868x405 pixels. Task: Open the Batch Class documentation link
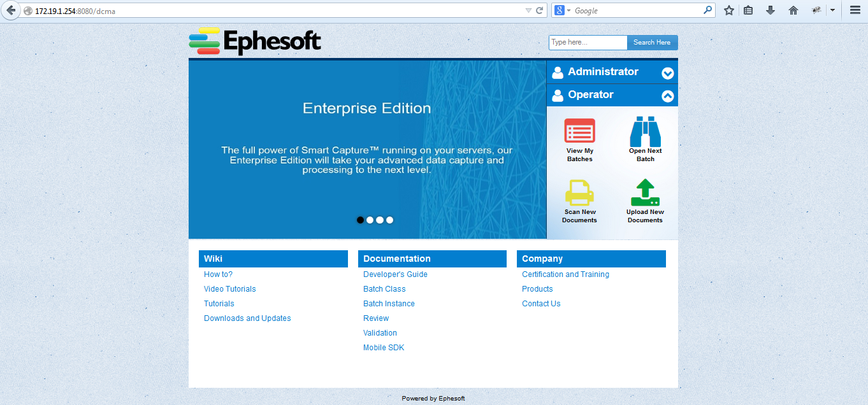(384, 289)
